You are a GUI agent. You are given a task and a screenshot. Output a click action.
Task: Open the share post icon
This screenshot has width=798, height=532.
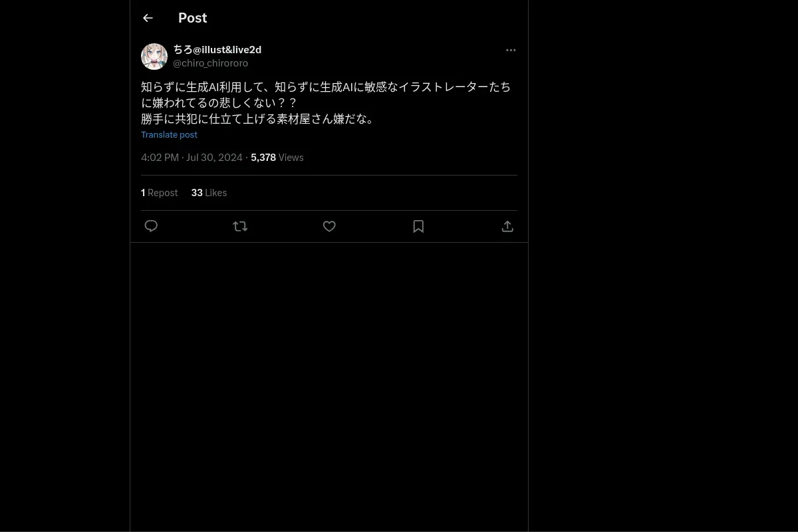point(507,226)
